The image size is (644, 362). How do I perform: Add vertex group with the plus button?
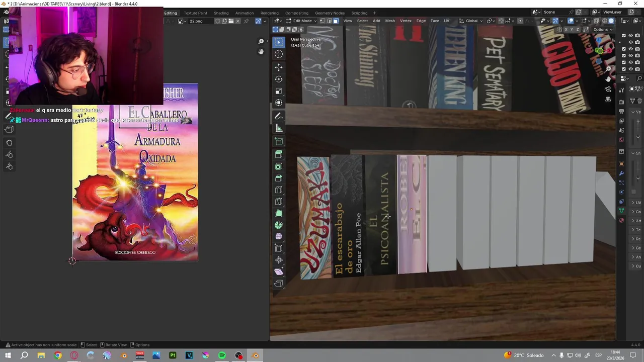(x=638, y=122)
